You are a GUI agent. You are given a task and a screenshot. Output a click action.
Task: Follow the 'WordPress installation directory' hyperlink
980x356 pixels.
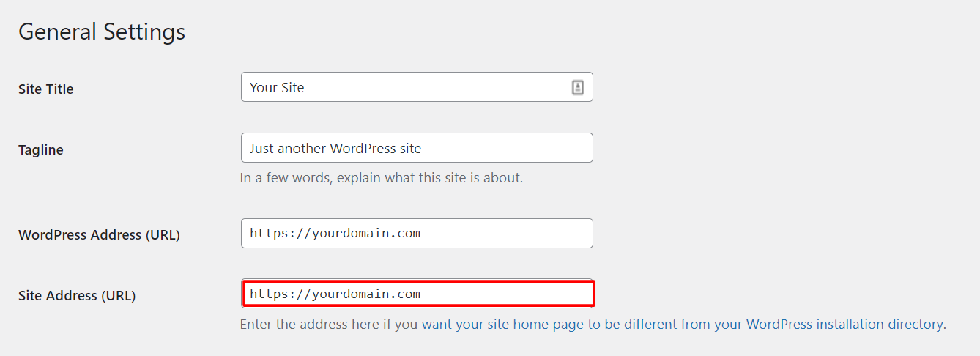coord(842,325)
